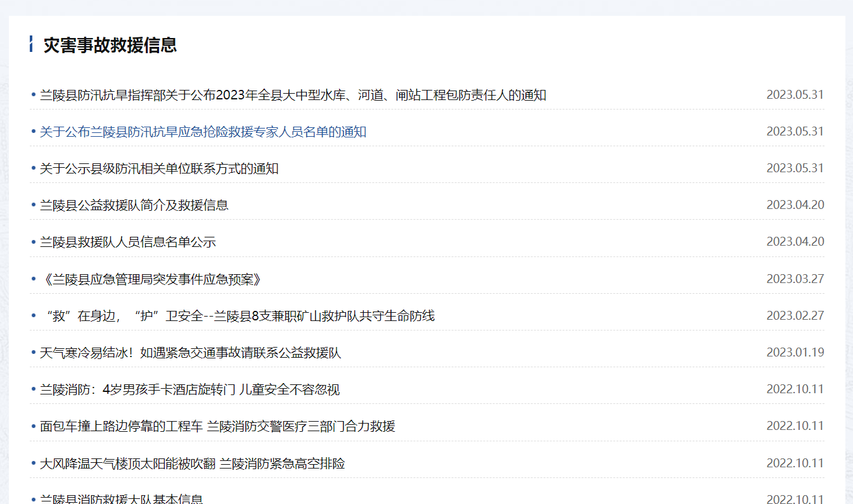The width and height of the screenshot is (853, 504).
Task: Open 兰陵县消防救援大队基本信息 link
Action: click(122, 499)
